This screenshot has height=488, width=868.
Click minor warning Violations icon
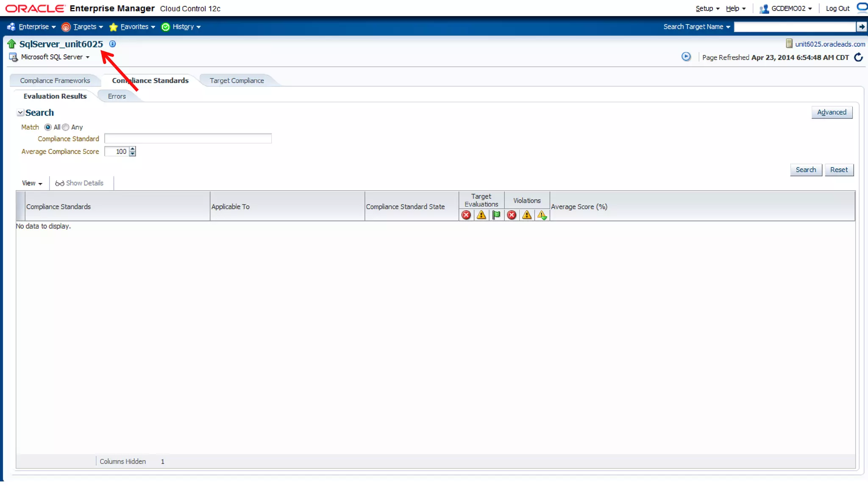pyautogui.click(x=542, y=215)
